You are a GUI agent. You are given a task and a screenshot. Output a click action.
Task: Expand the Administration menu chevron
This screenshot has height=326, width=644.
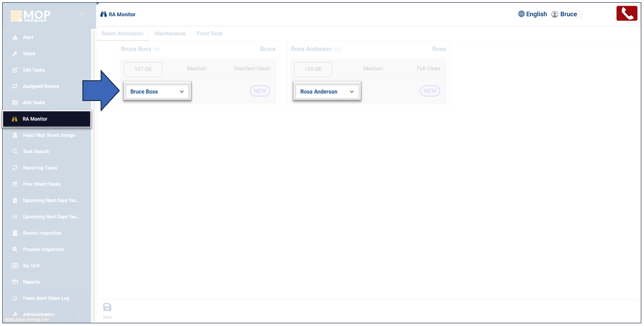[80, 314]
